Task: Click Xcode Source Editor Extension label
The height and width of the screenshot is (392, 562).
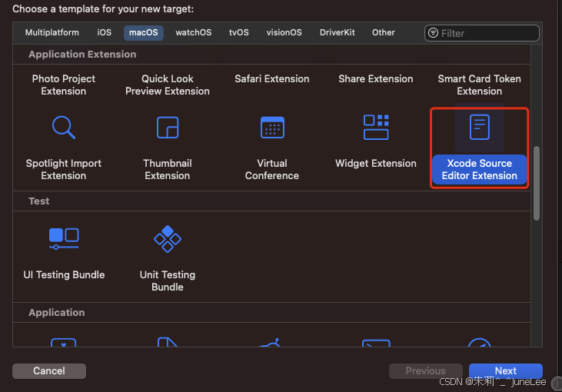Action: (479, 170)
